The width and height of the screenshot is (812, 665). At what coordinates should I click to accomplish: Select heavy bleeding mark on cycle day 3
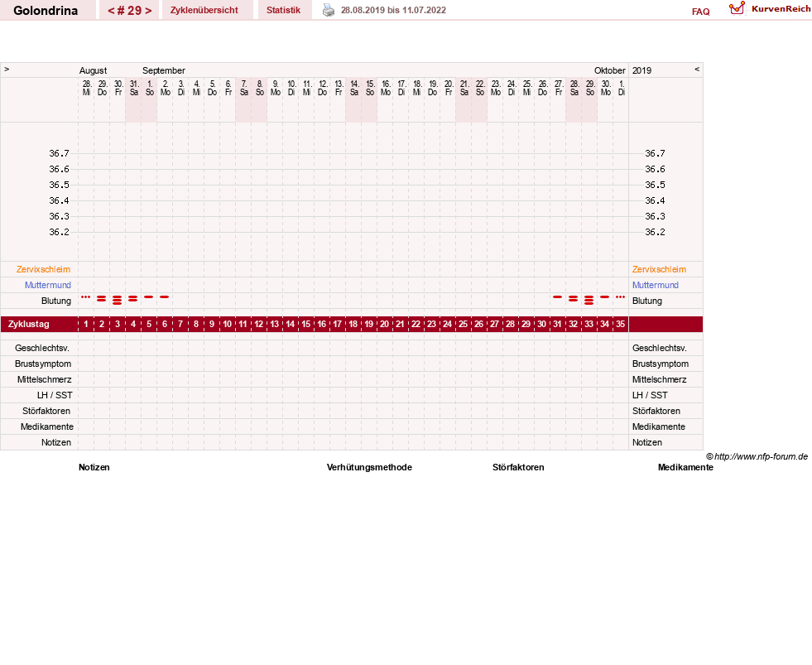coord(118,300)
